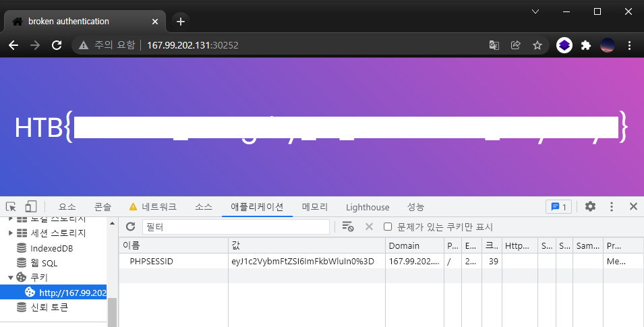Click the address bar URL 167.99.202.131:30252
The image size is (644, 327).
pyautogui.click(x=193, y=45)
